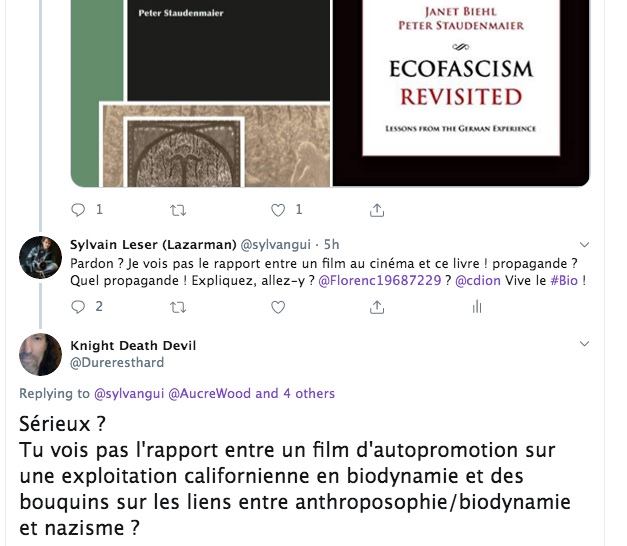Viewport: 627px width, 546px height.
Task: Open more options on Knight Death Devil's tweet
Action: coord(584,344)
